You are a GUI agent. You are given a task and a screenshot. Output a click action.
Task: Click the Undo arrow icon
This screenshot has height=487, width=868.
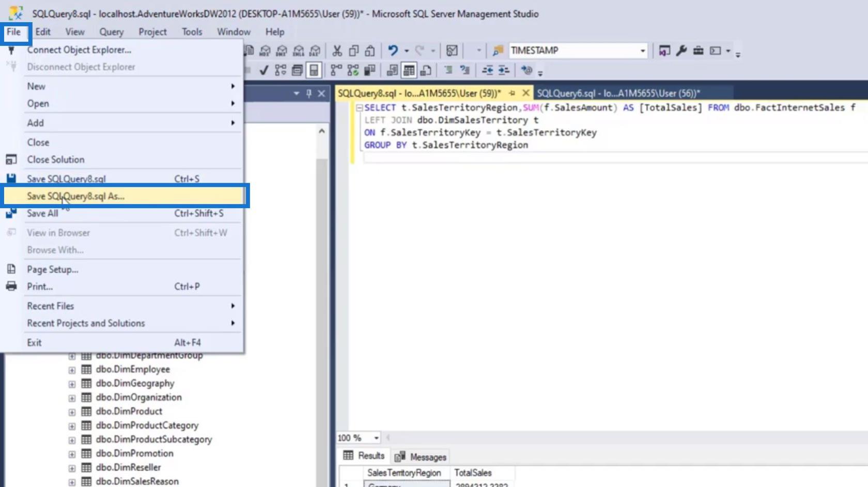coord(393,51)
